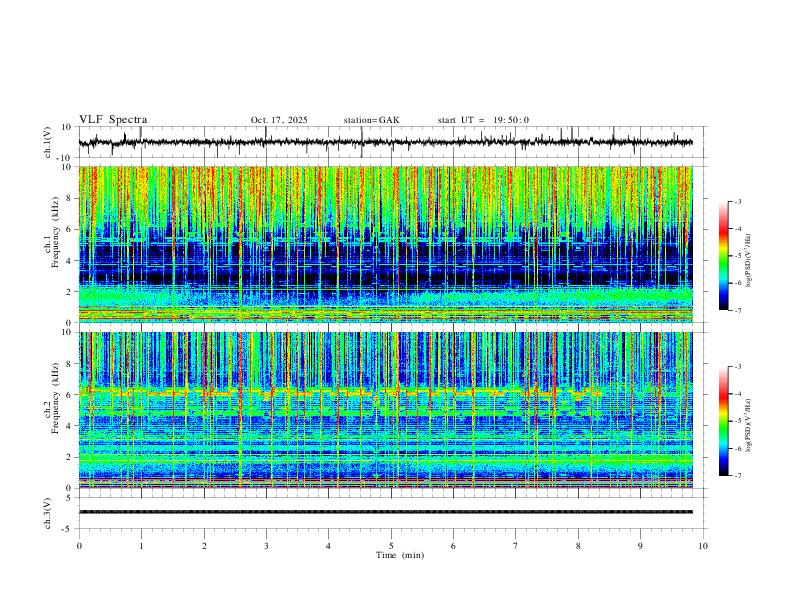Click the -5 tick on ch.1 colorbar

pyautogui.click(x=737, y=256)
